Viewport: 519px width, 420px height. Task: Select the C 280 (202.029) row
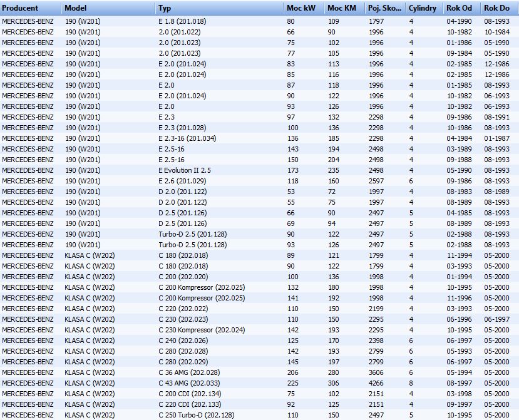[x=259, y=362]
